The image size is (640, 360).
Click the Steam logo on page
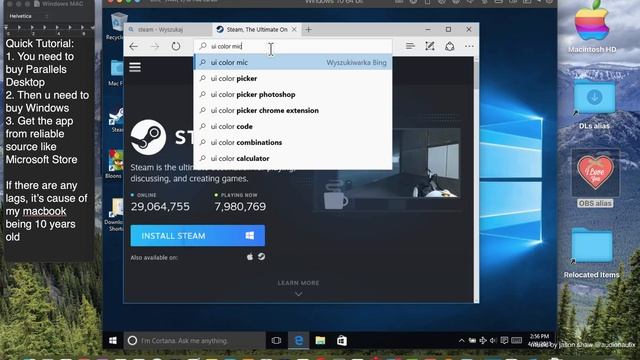point(148,137)
